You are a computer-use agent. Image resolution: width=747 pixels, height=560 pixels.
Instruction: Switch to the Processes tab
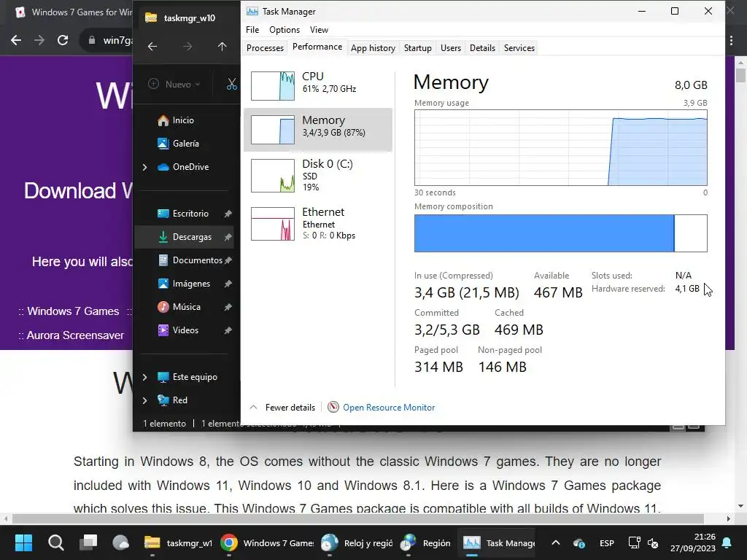266,48
